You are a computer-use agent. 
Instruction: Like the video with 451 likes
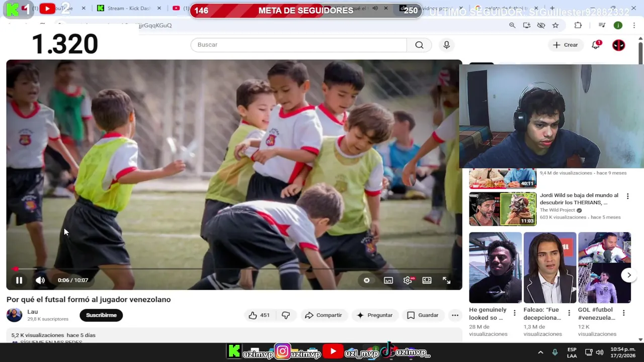(x=259, y=315)
